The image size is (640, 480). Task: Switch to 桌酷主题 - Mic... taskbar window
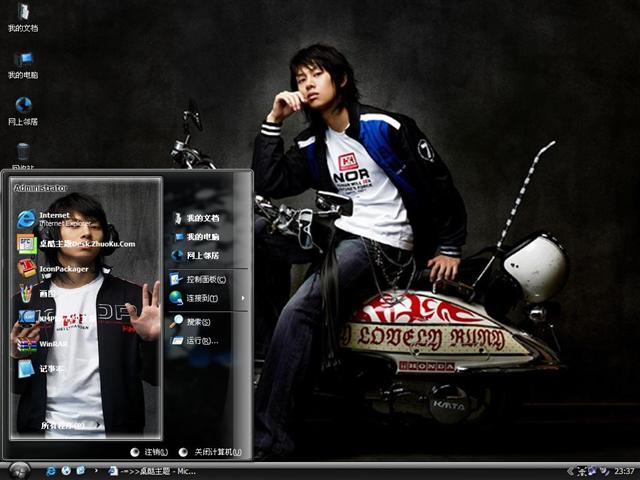152,471
